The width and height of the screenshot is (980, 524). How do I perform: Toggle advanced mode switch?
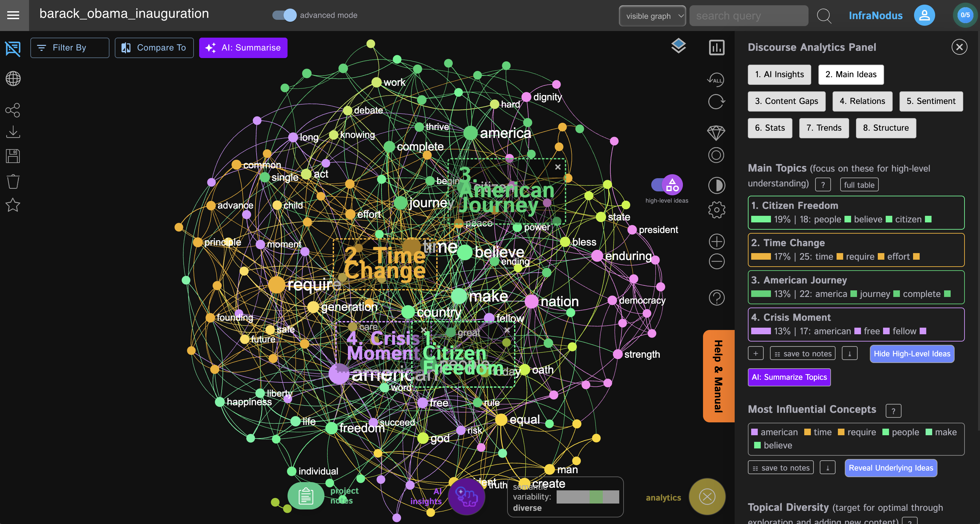point(284,15)
